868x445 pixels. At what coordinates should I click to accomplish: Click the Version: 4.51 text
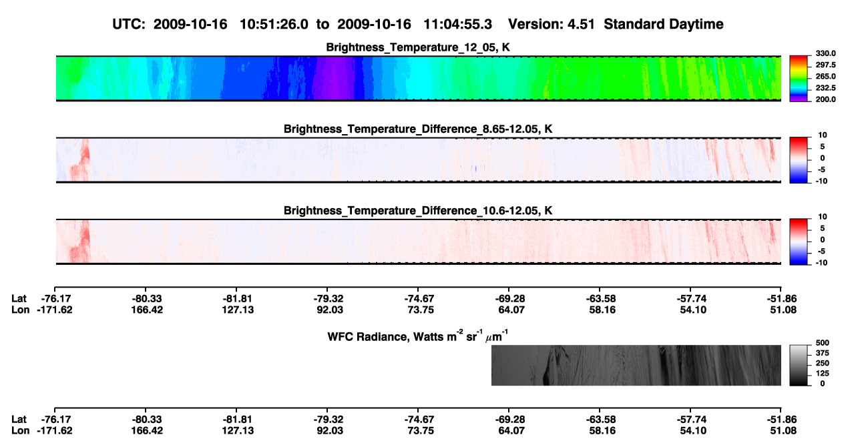tap(552, 25)
